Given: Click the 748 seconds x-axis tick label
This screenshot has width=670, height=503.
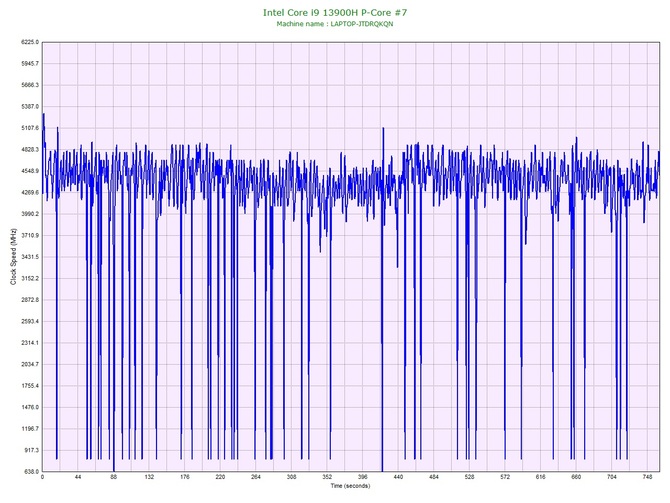Looking at the screenshot, I should 647,477.
